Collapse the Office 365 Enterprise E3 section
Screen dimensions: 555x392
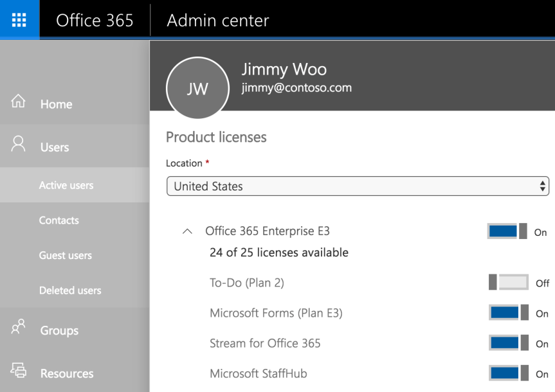tap(187, 231)
